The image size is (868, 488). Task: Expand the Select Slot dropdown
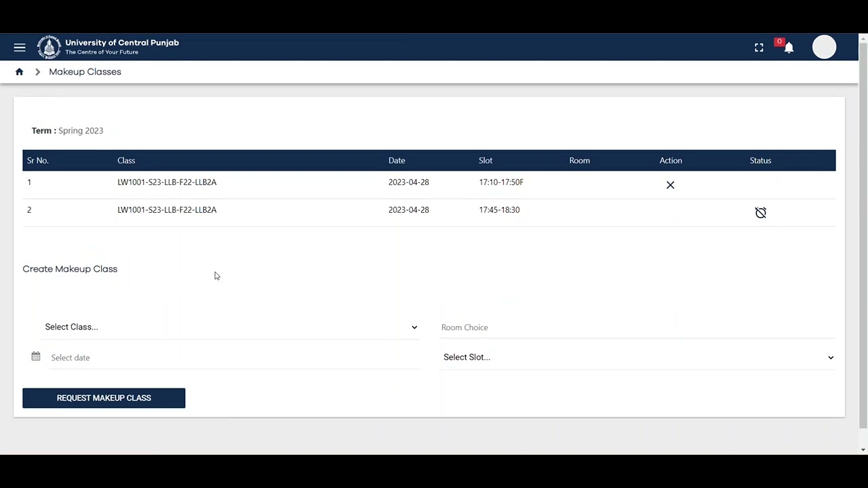coord(637,357)
